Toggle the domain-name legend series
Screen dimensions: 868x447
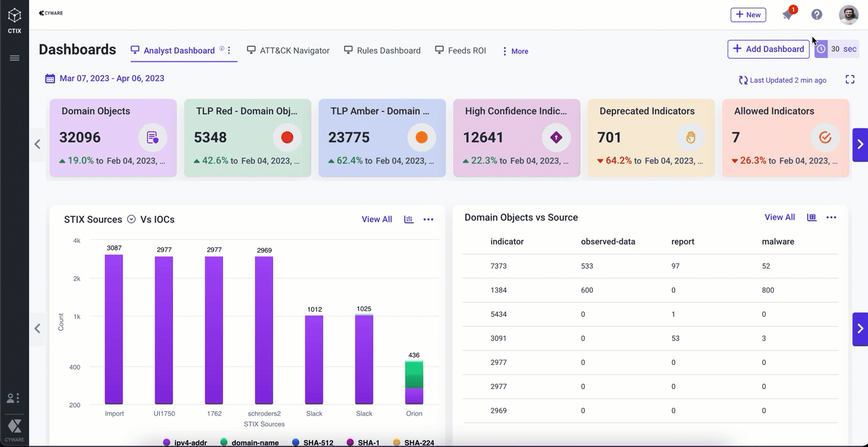250,443
